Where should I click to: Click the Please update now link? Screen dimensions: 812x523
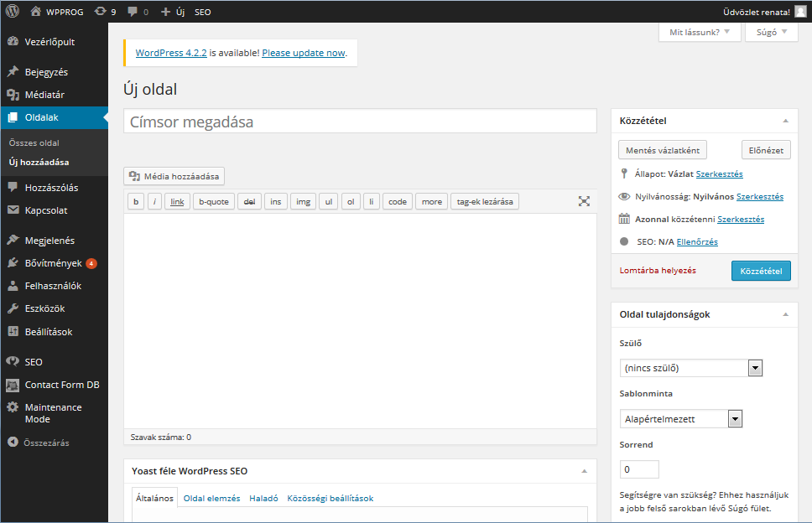click(x=303, y=53)
